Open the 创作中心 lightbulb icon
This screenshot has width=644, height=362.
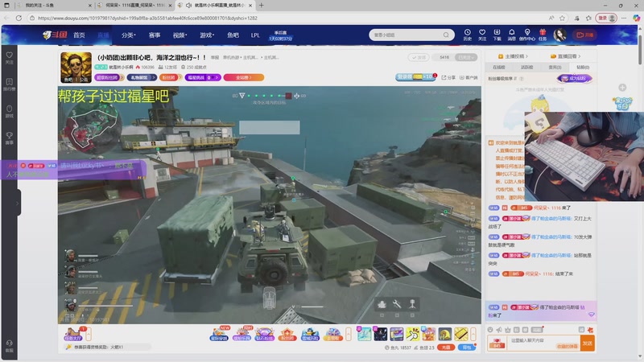pos(527,35)
